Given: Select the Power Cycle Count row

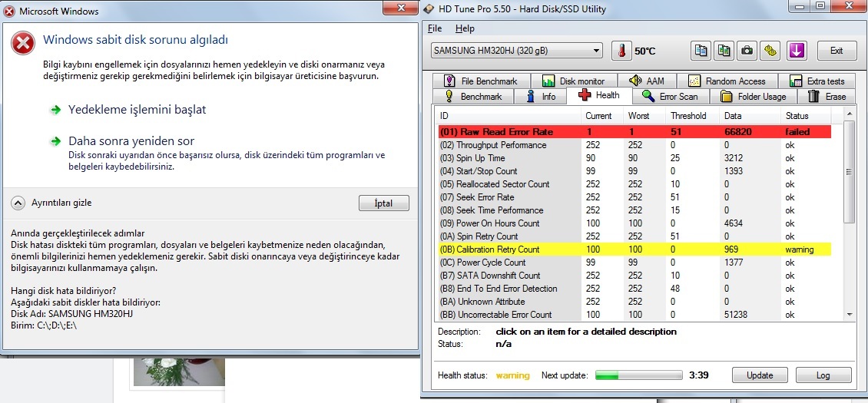Looking at the screenshot, I should [634, 263].
